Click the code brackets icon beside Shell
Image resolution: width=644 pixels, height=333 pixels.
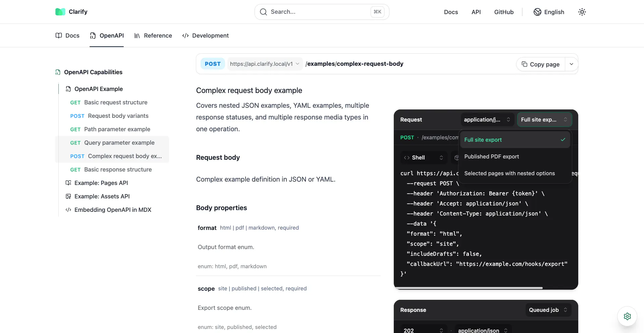[x=407, y=158]
